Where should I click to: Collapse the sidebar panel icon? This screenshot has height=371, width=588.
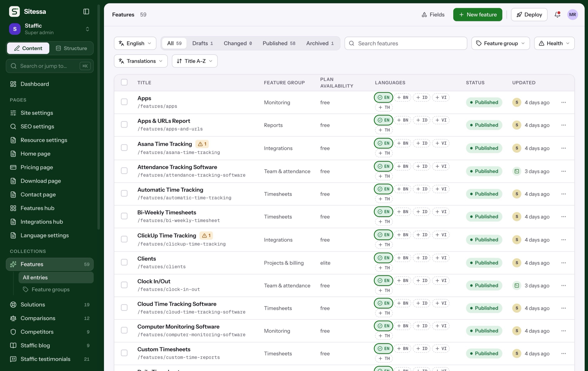tap(86, 12)
